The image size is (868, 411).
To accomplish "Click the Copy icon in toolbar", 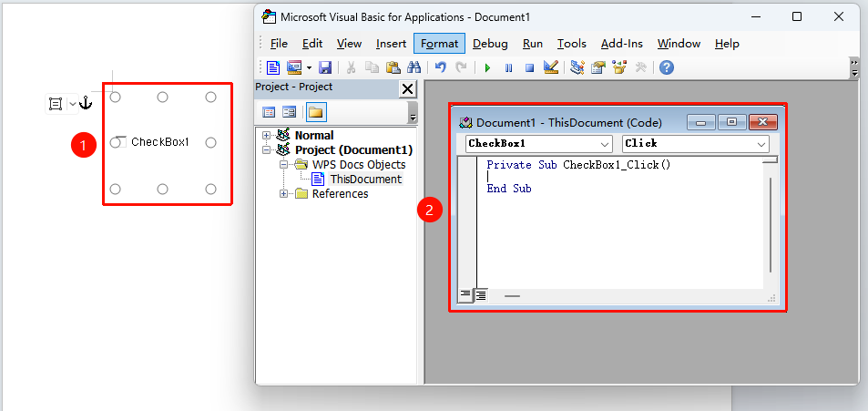I will tap(372, 67).
